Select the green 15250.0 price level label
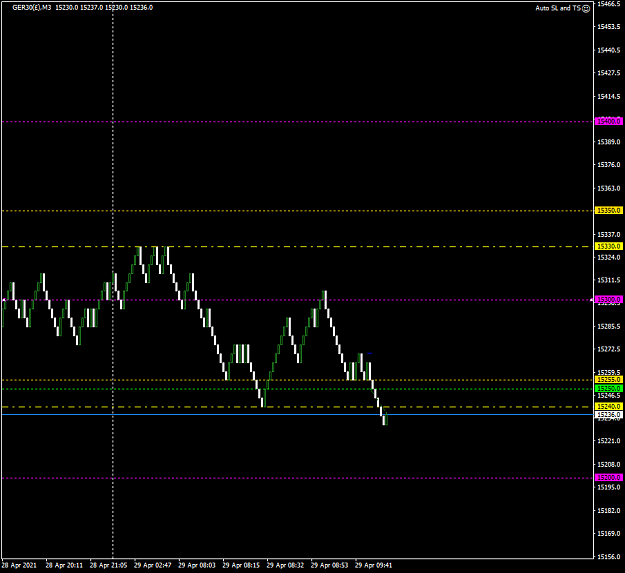 [609, 389]
